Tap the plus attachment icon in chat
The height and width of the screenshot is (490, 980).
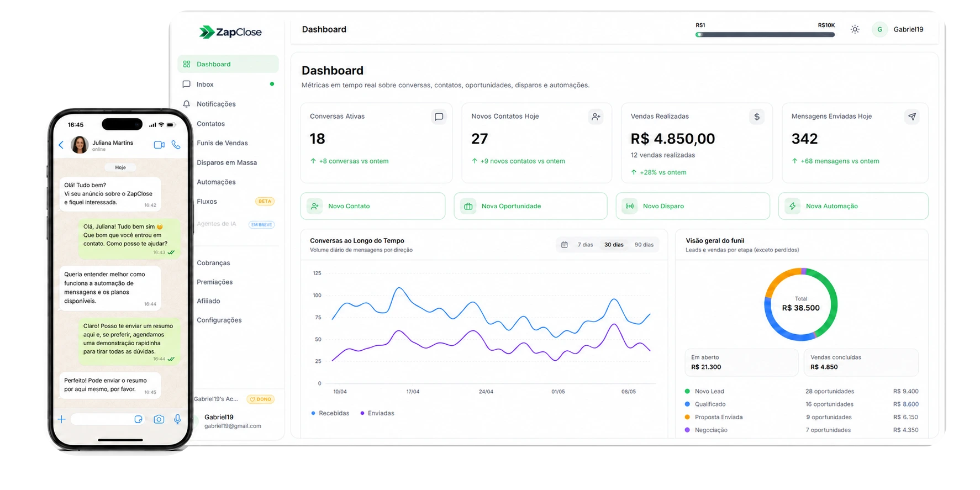61,419
